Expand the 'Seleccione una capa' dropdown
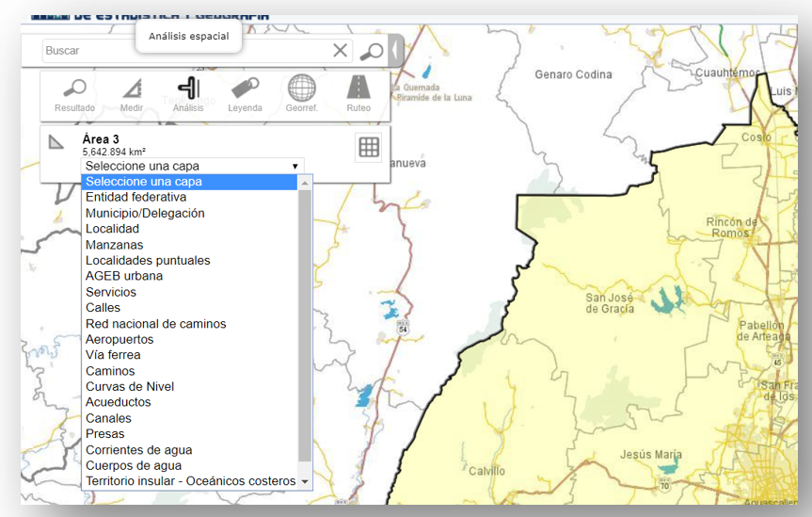812x517 pixels. [x=192, y=166]
